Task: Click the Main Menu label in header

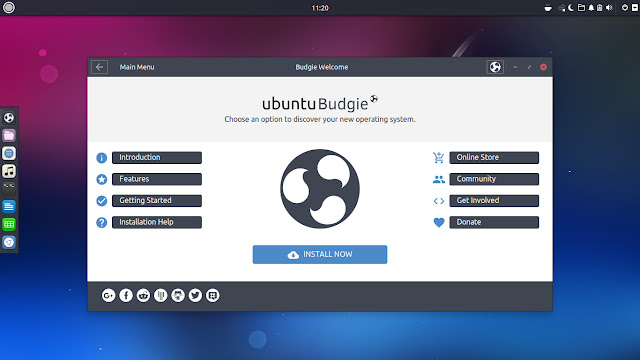Action: click(137, 67)
